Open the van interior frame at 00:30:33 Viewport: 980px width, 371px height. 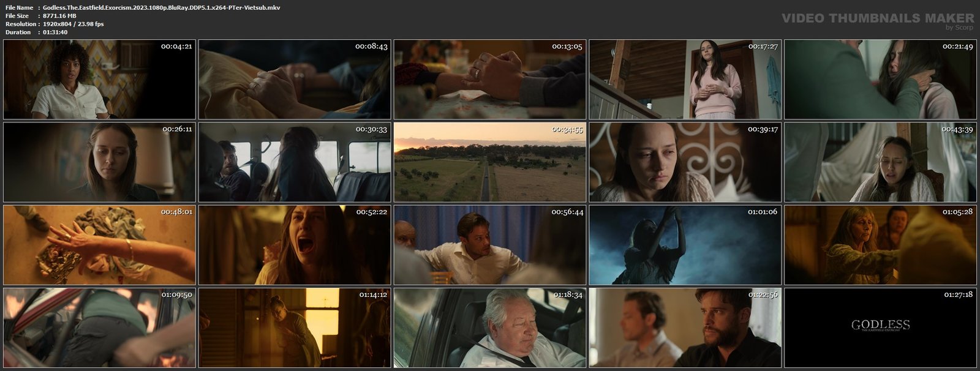[295, 162]
